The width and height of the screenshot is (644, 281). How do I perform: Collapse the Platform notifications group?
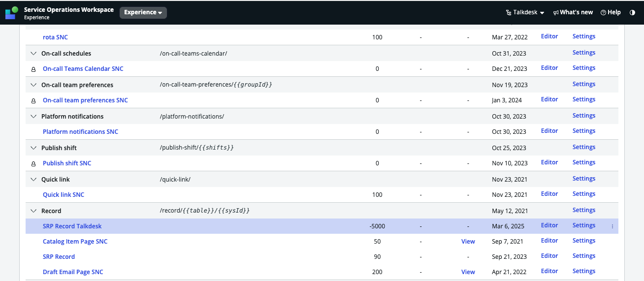[33, 116]
